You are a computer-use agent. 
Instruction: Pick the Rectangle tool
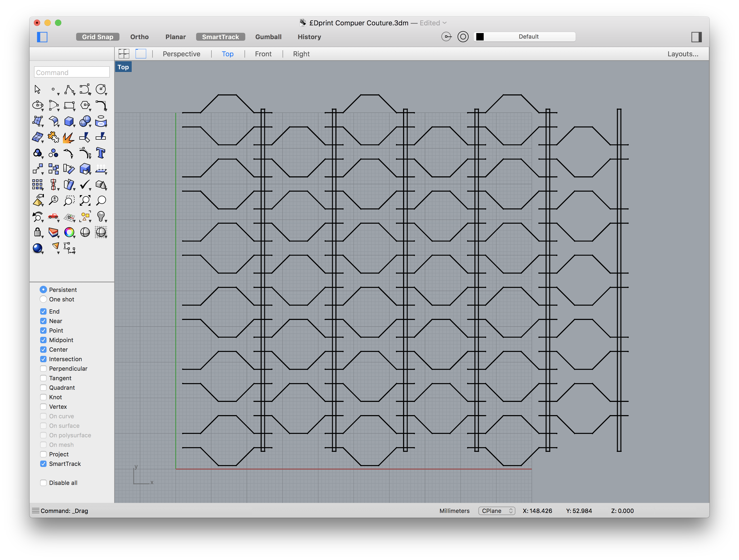69,105
